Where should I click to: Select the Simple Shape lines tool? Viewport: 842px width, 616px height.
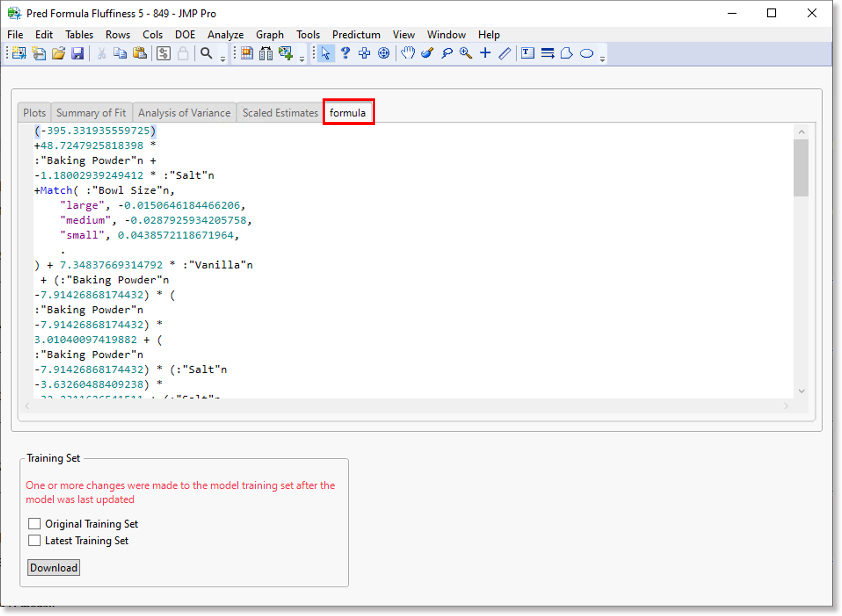point(548,53)
